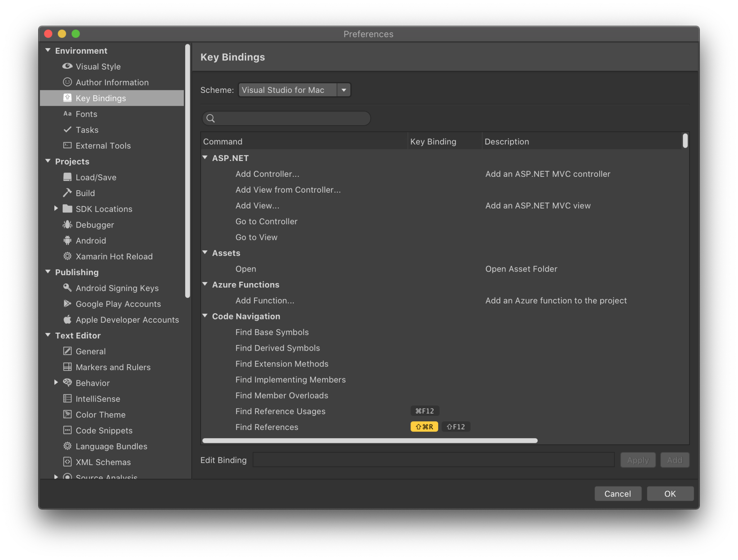Click the Build hammer icon

pos(67,193)
